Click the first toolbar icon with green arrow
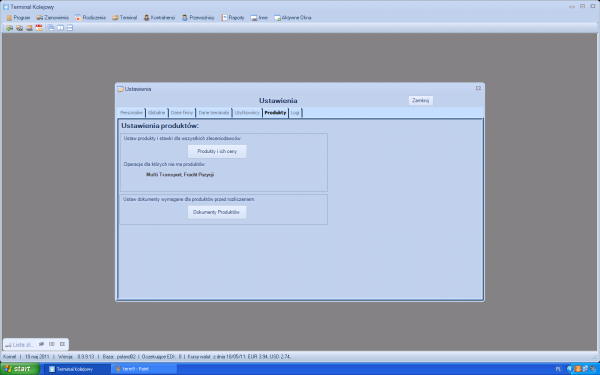The image size is (600, 375). [x=9, y=28]
